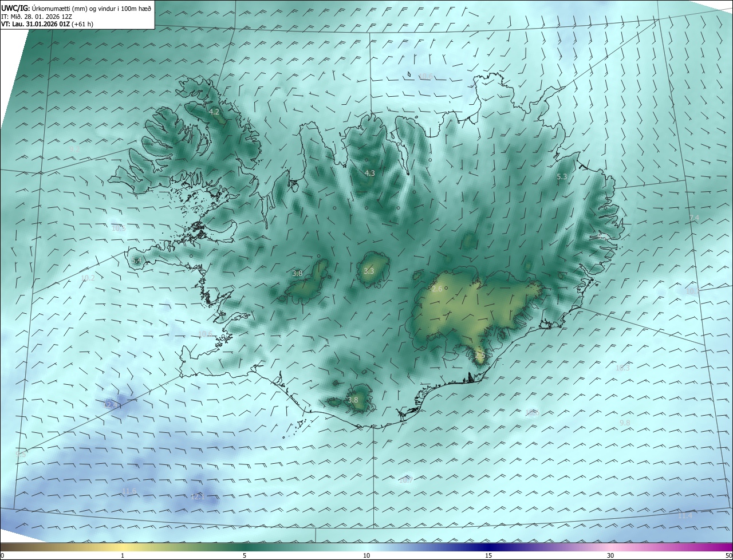Viewport: 733px width, 560px height.
Task: Click the 7.4 value east of Iceland
Action: point(694,218)
